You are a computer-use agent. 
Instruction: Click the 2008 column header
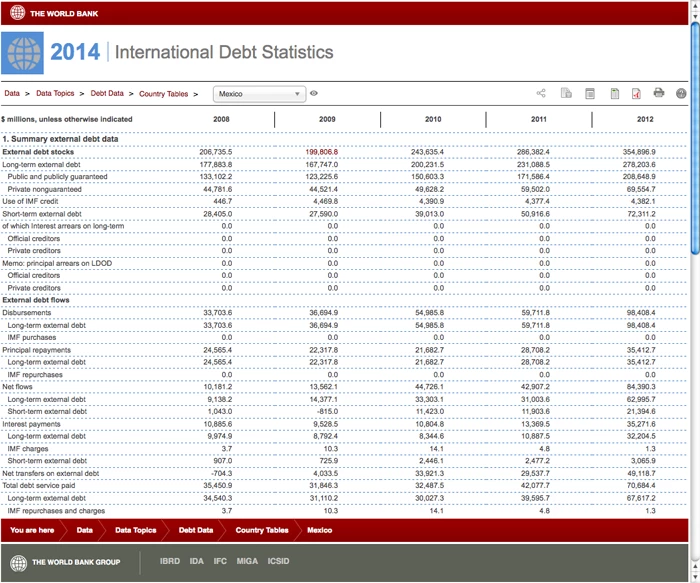click(x=221, y=119)
